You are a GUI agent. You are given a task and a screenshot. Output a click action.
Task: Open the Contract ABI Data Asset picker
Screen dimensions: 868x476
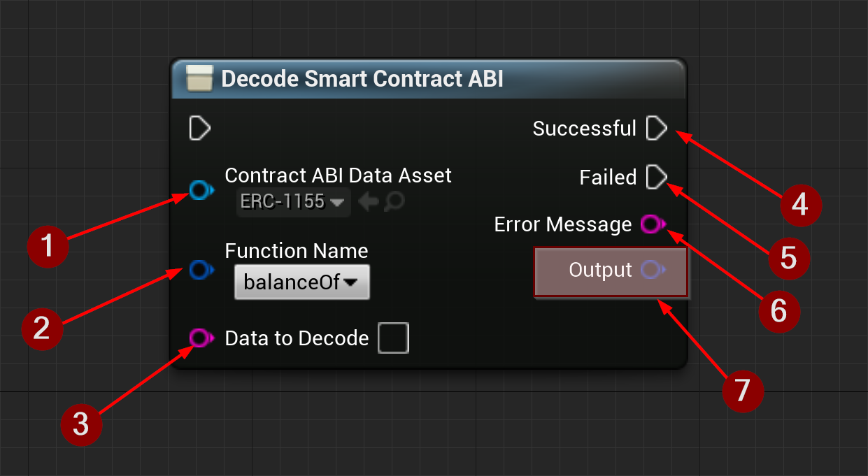tap(293, 201)
